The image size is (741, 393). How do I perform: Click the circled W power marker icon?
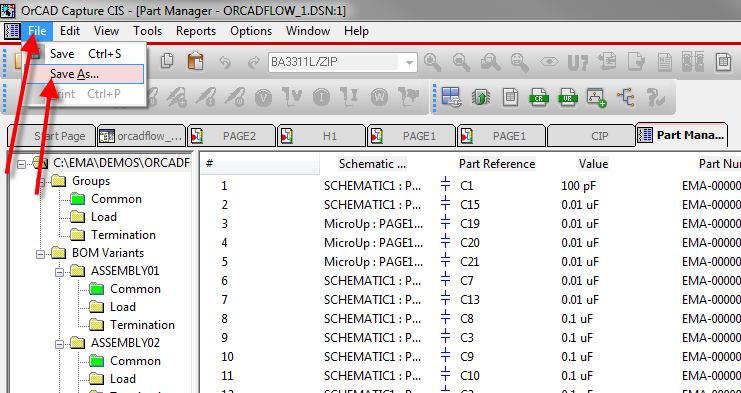[379, 97]
